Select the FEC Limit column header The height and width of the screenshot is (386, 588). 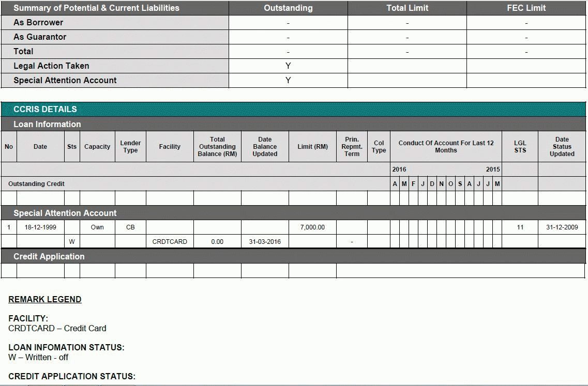click(526, 8)
